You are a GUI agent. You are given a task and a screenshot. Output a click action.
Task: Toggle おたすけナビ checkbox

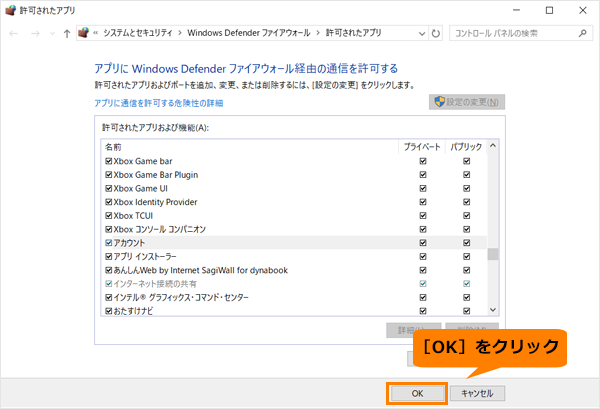(x=109, y=311)
